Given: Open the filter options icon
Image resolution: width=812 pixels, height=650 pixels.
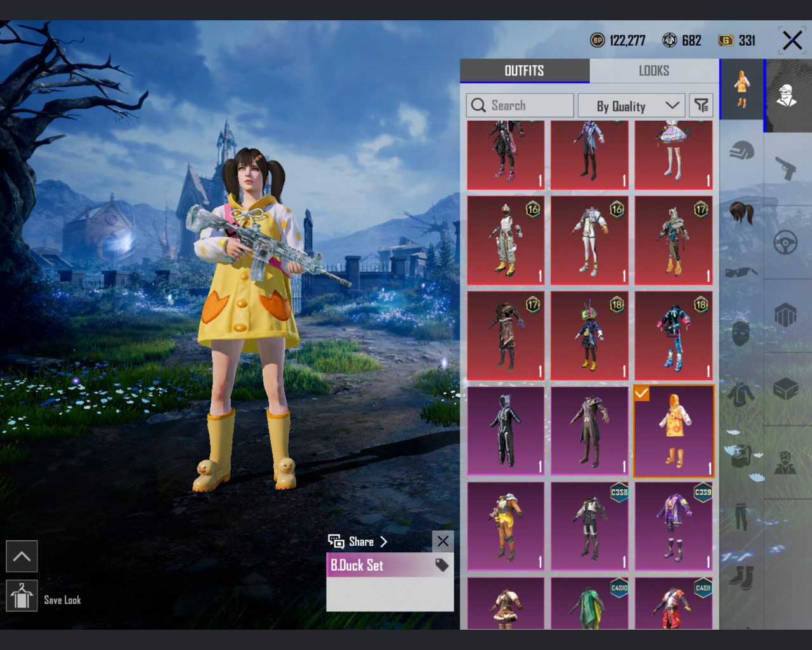Looking at the screenshot, I should [701, 105].
